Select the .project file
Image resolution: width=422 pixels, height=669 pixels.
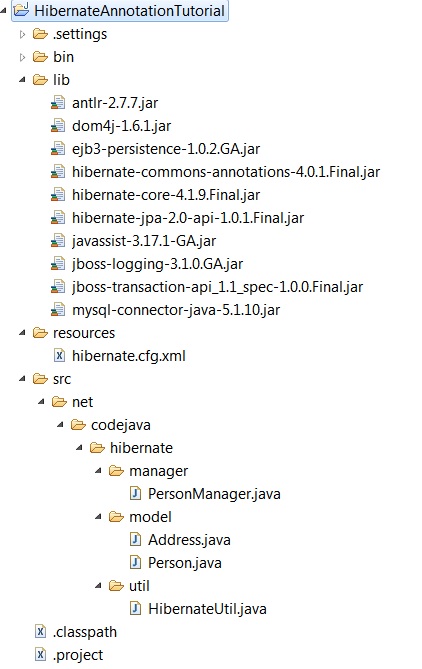(x=78, y=655)
